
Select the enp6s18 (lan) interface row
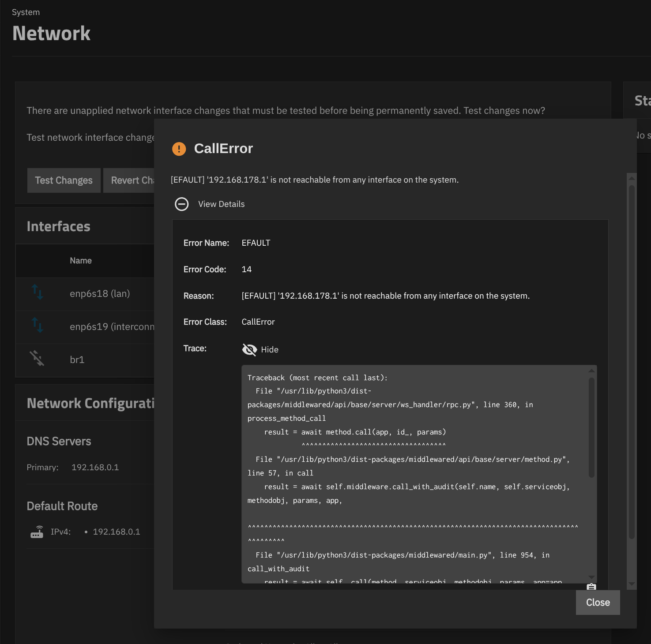coord(100,294)
